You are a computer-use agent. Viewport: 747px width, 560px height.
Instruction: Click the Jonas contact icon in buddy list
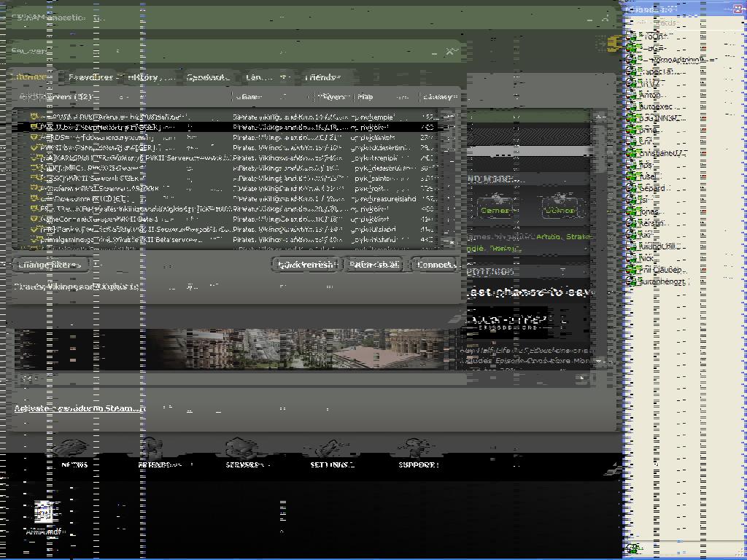click(631, 211)
